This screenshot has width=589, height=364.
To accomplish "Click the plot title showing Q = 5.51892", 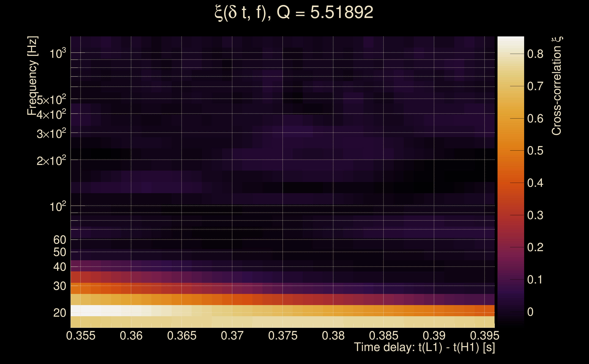I will pos(294,13).
